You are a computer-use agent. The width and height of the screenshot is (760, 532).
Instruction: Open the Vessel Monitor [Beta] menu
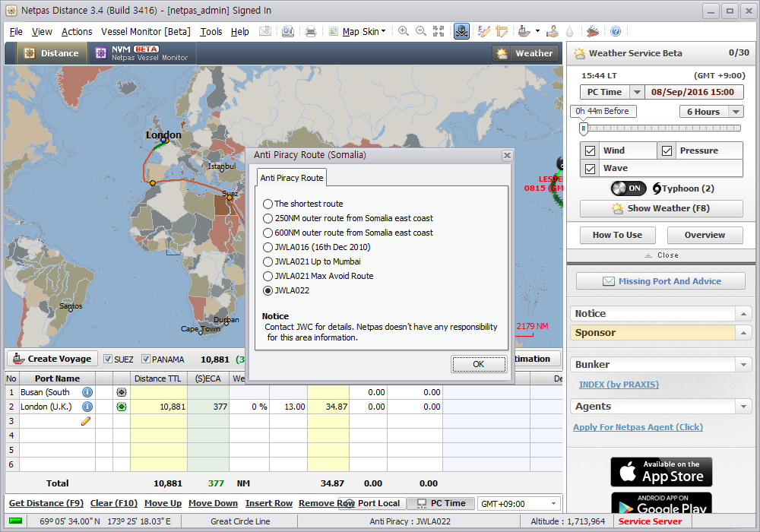pos(145,31)
